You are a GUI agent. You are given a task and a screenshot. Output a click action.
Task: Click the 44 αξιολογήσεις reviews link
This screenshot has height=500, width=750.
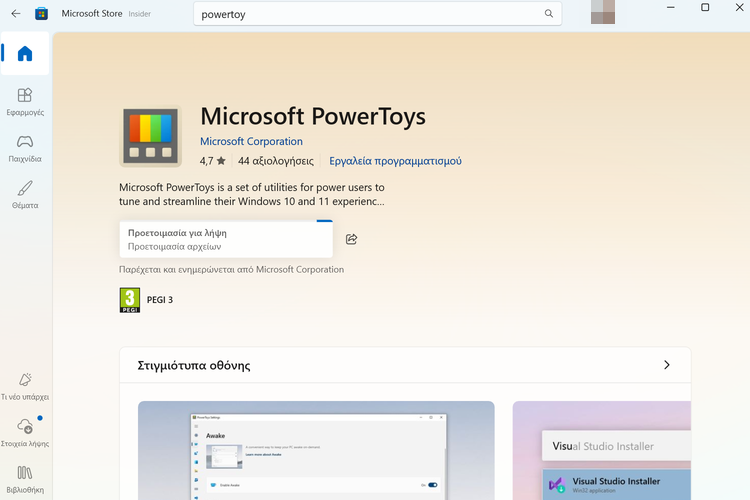276,161
